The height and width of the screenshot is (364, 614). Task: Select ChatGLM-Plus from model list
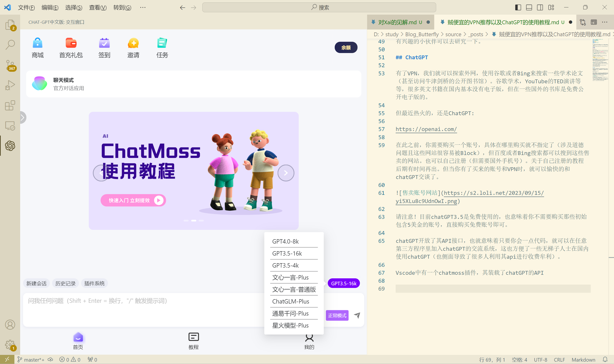click(x=294, y=301)
